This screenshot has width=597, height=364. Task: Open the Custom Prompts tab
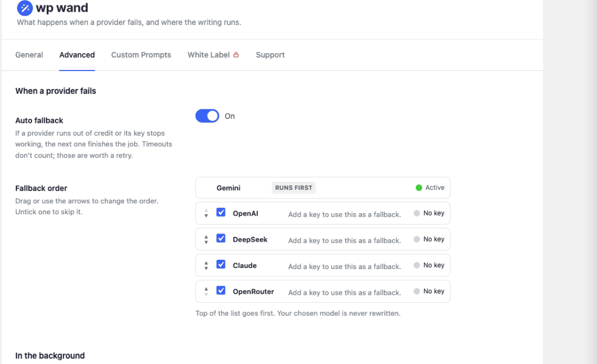pyautogui.click(x=141, y=55)
